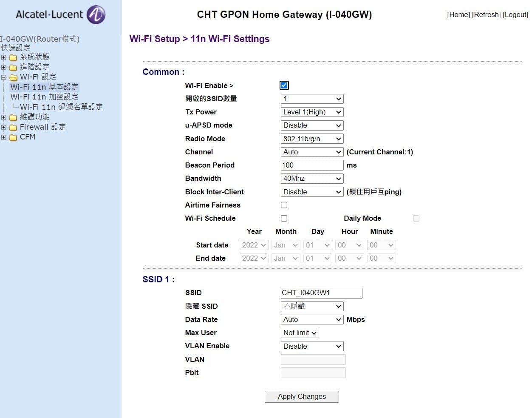The image size is (532, 418).
Task: Expand the 進階設定 tree node
Action: 3,67
